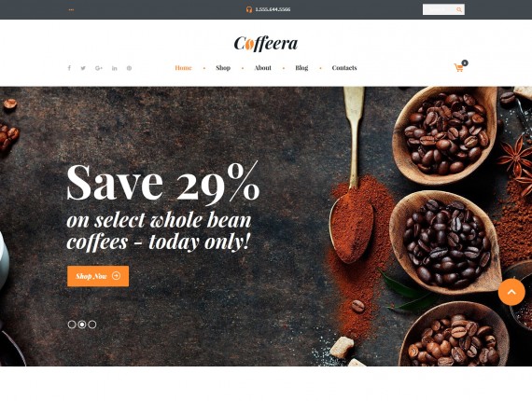Open the Contacts page link

pyautogui.click(x=344, y=68)
